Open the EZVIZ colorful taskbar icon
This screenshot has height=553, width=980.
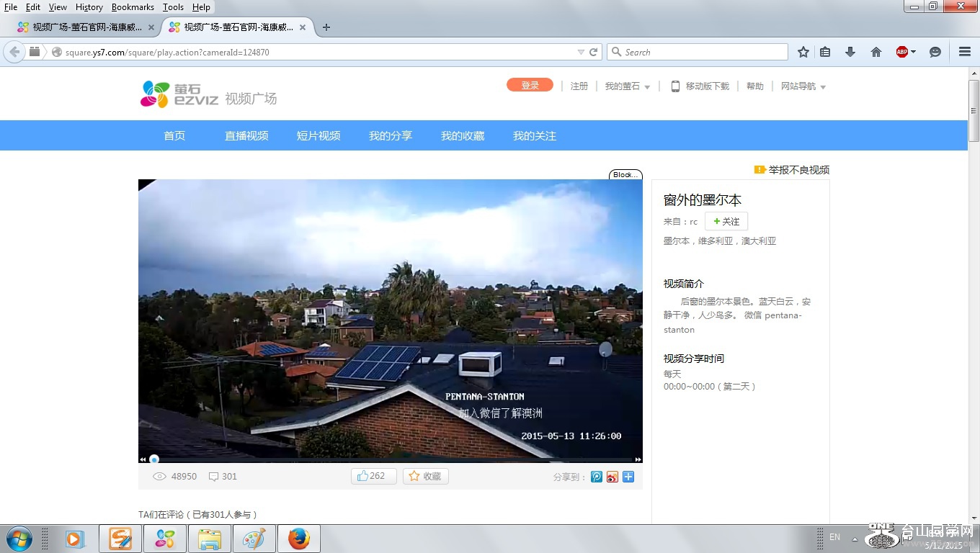point(165,539)
